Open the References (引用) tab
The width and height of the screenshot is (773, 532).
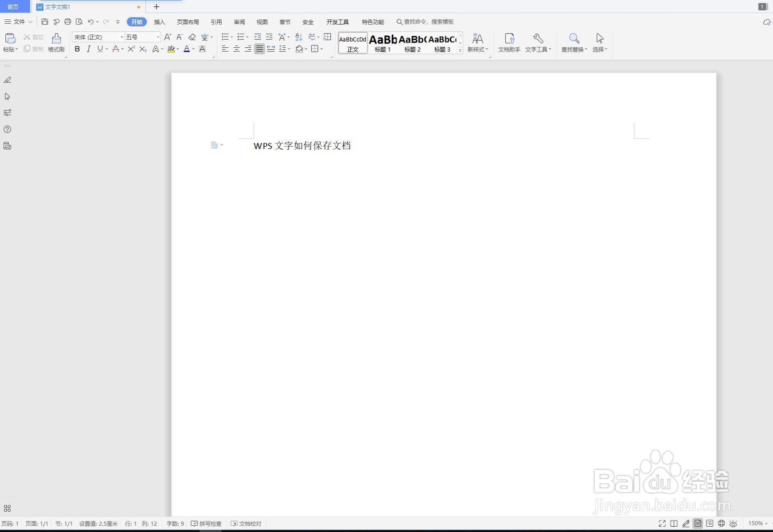216,22
